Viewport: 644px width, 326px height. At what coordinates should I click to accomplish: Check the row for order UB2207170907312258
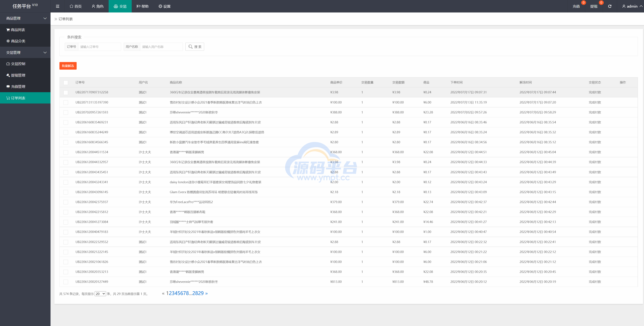[x=66, y=93]
